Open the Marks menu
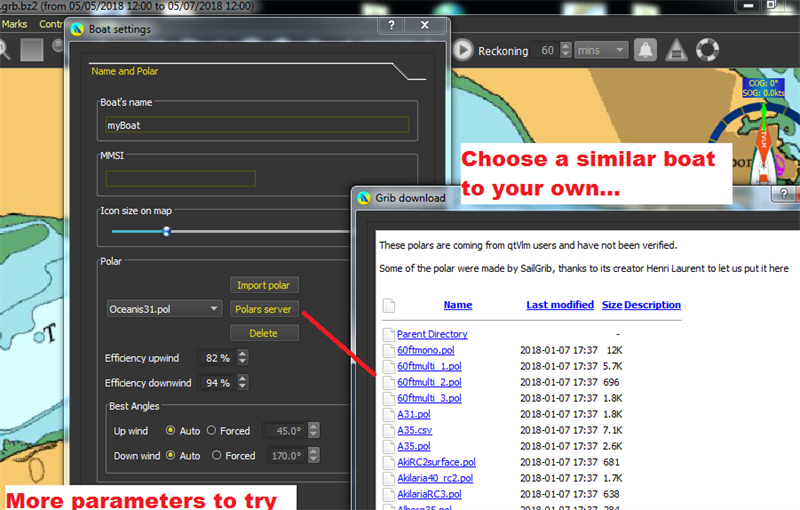This screenshot has width=800, height=510. 14,23
